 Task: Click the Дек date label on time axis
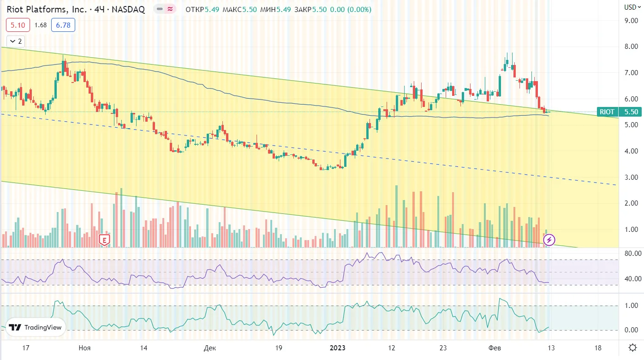[x=209, y=348]
